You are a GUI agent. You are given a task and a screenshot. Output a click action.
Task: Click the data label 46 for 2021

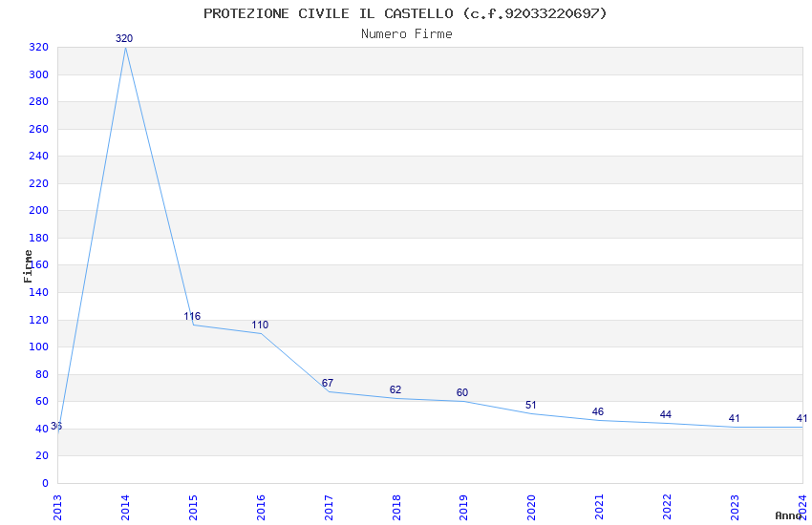click(x=598, y=411)
